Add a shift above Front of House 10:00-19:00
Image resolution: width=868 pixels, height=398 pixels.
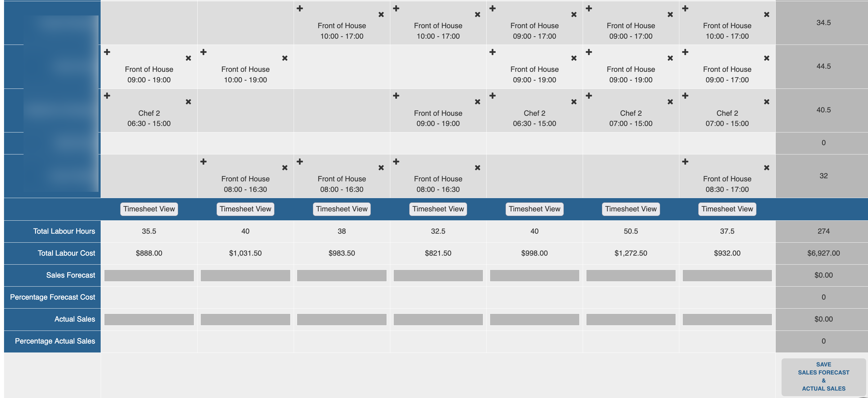point(203,52)
